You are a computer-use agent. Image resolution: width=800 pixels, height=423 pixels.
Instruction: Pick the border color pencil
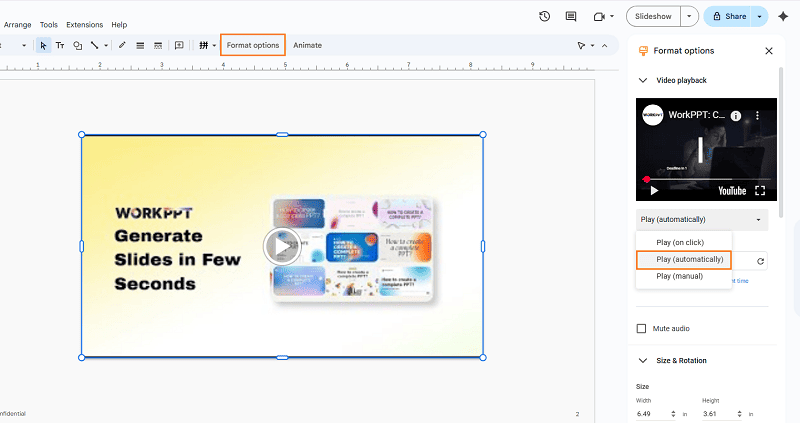[122, 45]
